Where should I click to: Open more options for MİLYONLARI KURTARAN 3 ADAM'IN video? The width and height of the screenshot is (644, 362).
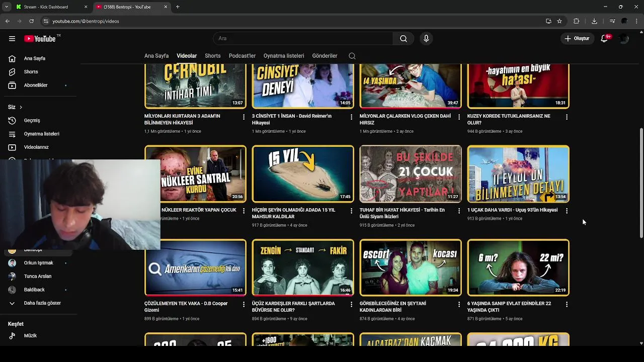(244, 117)
